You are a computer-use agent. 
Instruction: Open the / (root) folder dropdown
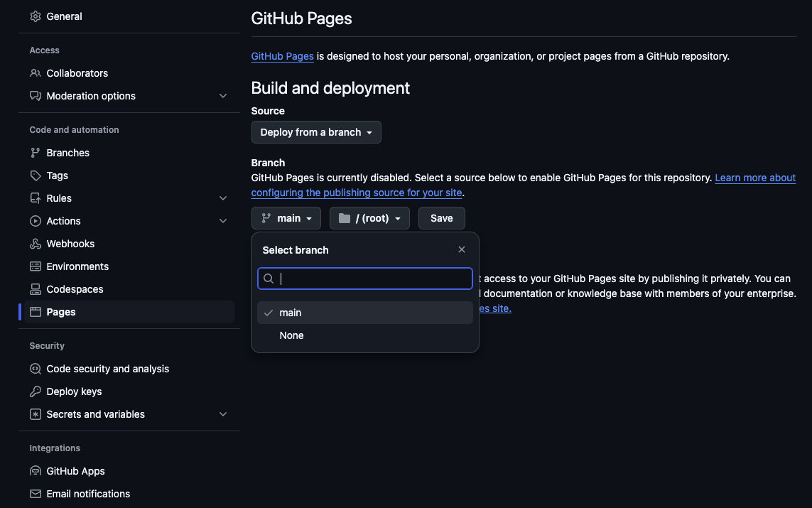point(369,218)
